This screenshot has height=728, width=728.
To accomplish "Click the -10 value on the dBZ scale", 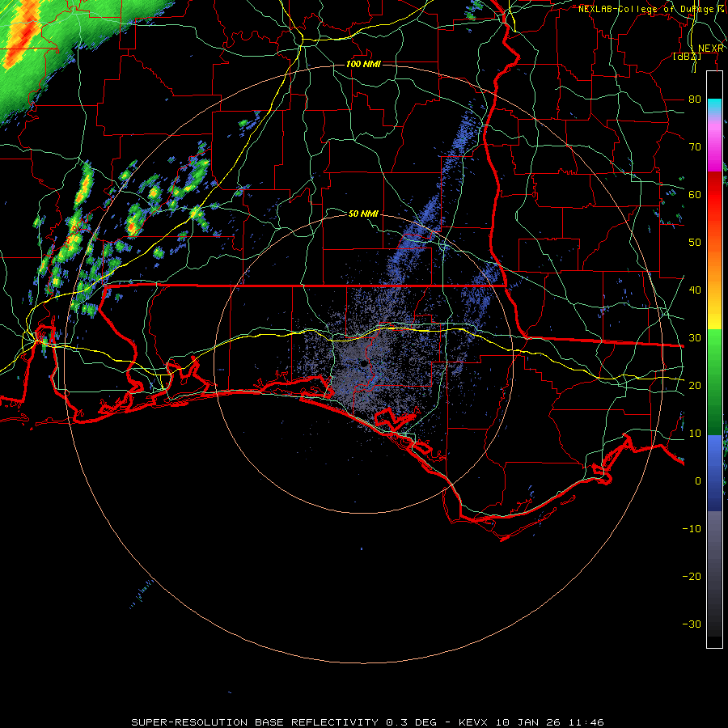I will [x=692, y=528].
